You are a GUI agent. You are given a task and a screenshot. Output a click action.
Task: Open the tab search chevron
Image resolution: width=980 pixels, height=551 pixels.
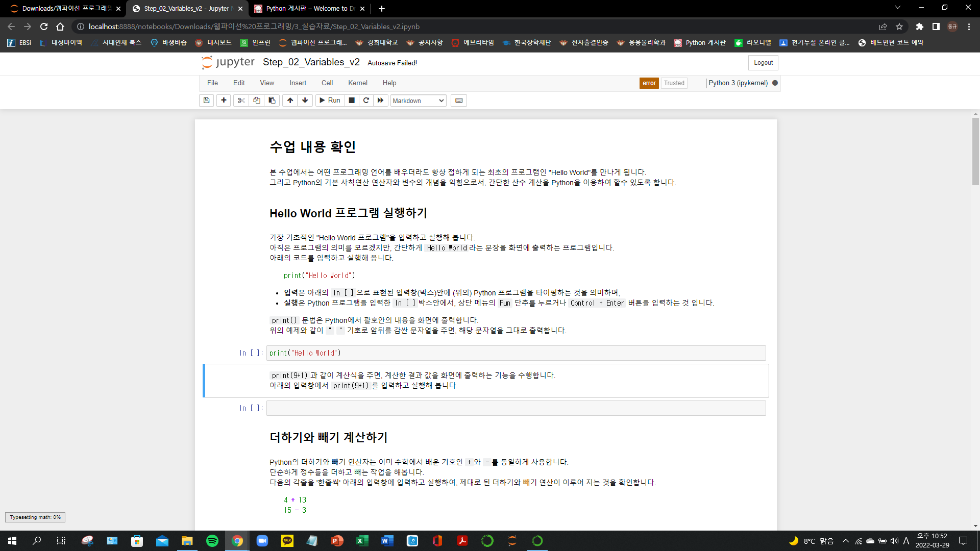click(x=898, y=8)
